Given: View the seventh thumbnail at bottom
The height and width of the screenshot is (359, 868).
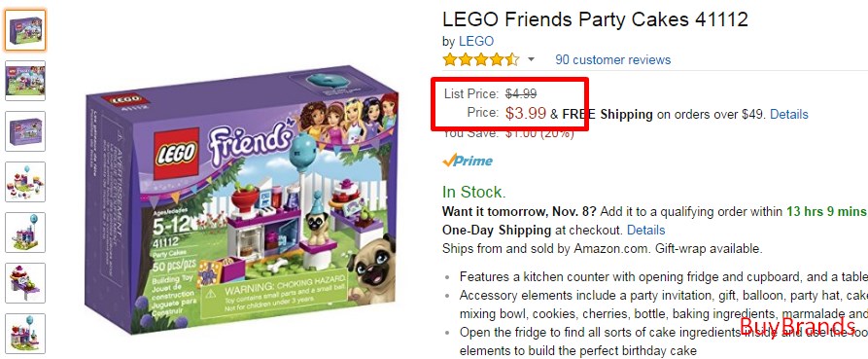Looking at the screenshot, I should 25,334.
